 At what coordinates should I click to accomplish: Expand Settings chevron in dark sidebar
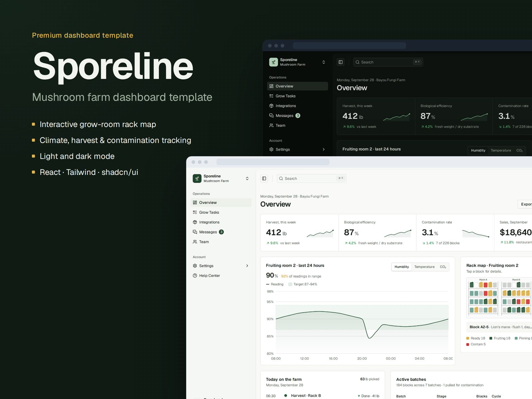(x=324, y=149)
